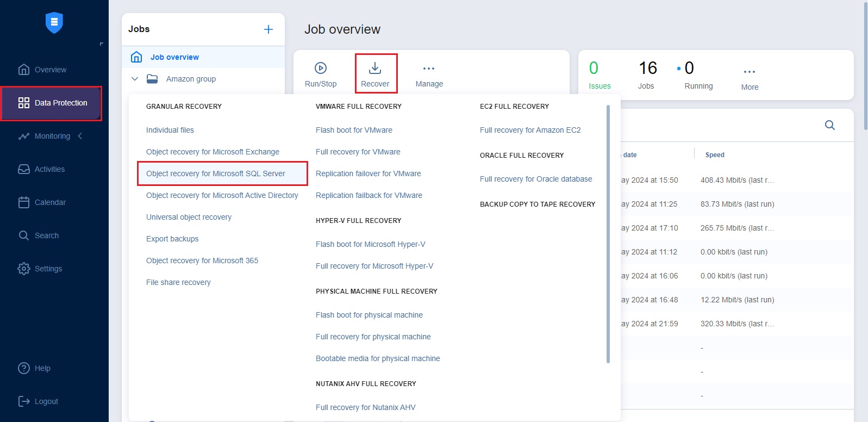Screen dimensions: 868x422
Task: Select Full recovery for Amazon EC2
Action: [530, 130]
